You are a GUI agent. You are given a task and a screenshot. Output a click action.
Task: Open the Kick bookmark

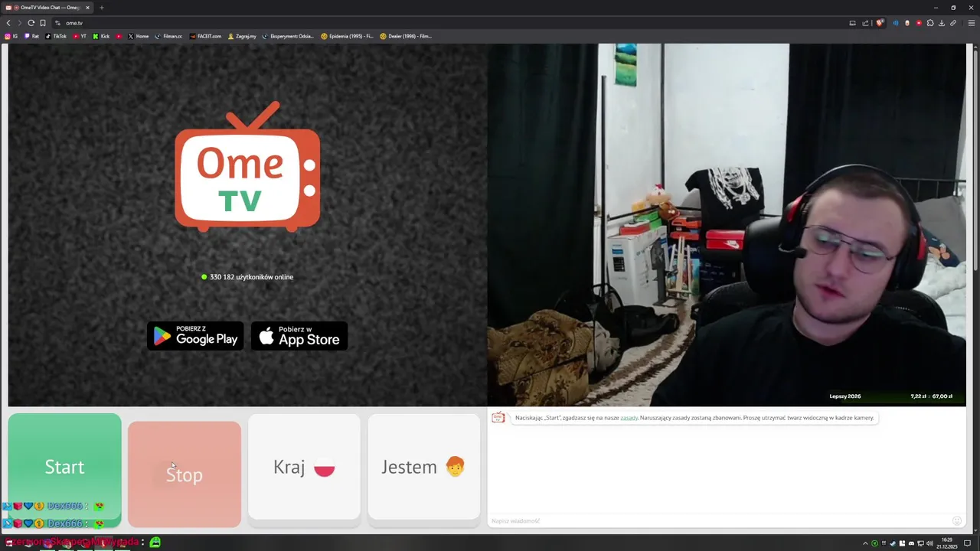pos(101,36)
